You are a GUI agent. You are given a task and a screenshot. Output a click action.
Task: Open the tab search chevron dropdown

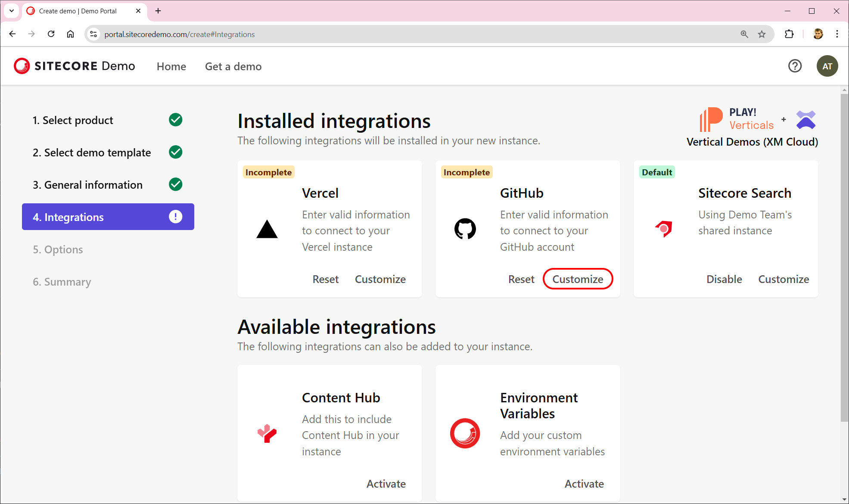click(x=11, y=11)
